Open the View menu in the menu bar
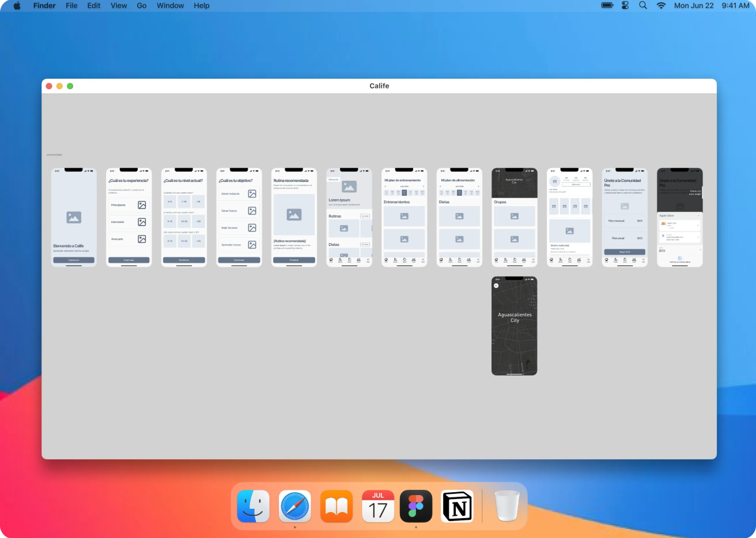The image size is (756, 538). (118, 6)
